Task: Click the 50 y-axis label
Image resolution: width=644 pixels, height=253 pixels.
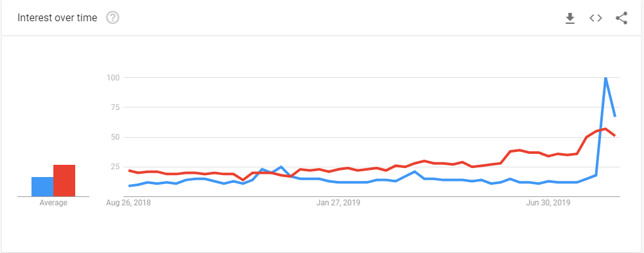Action: coord(116,137)
